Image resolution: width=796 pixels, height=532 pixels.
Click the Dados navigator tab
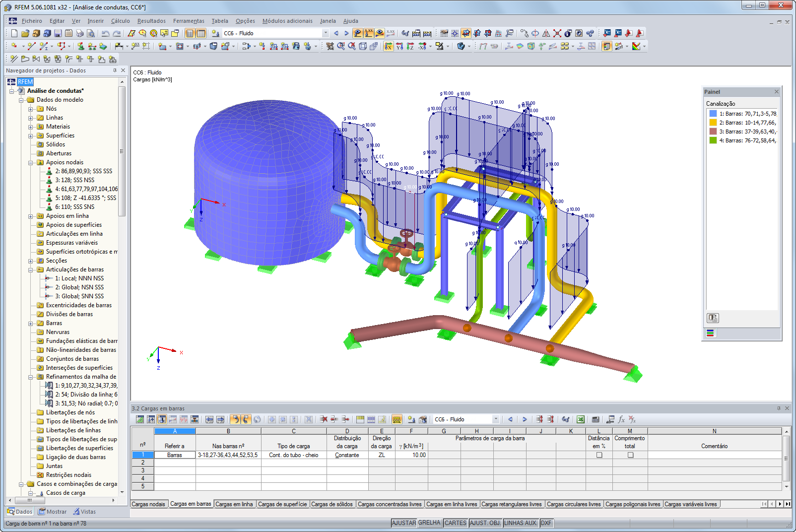tap(20, 512)
